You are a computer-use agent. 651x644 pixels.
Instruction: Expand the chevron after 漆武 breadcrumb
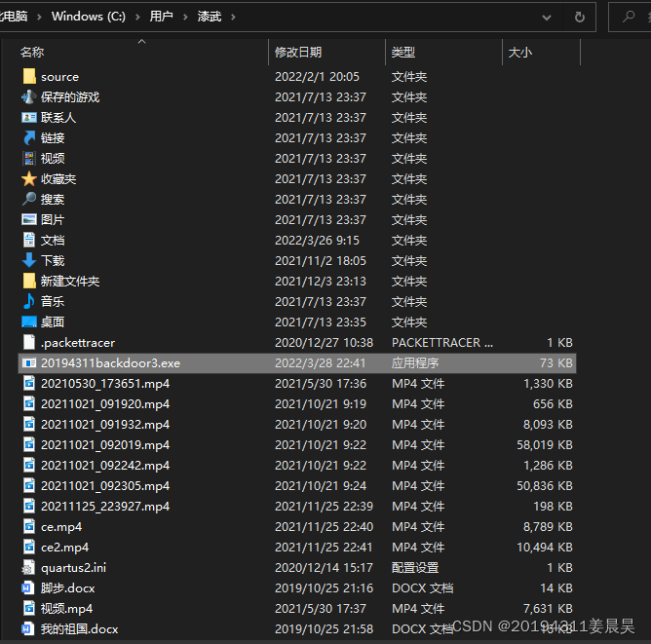(x=233, y=17)
